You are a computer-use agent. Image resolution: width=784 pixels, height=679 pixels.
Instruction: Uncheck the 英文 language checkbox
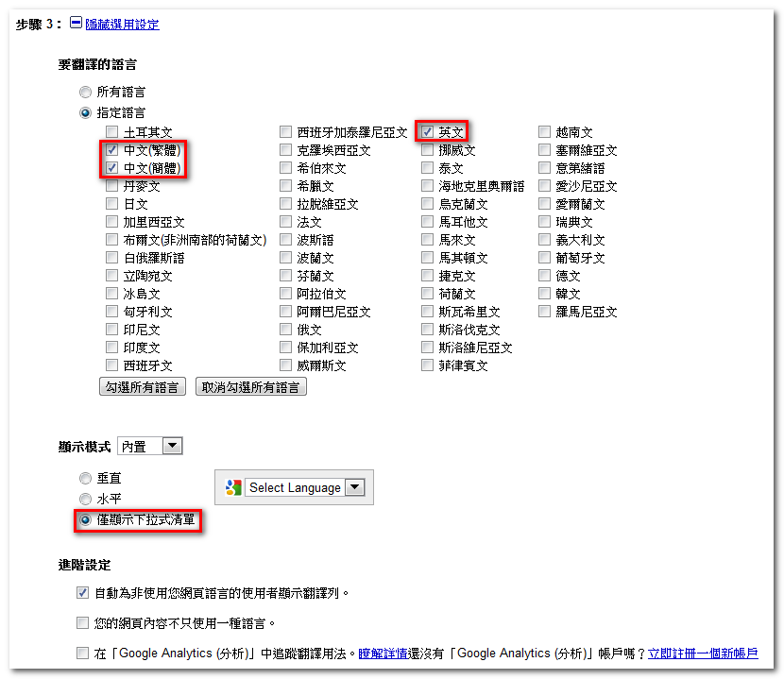coord(428,132)
